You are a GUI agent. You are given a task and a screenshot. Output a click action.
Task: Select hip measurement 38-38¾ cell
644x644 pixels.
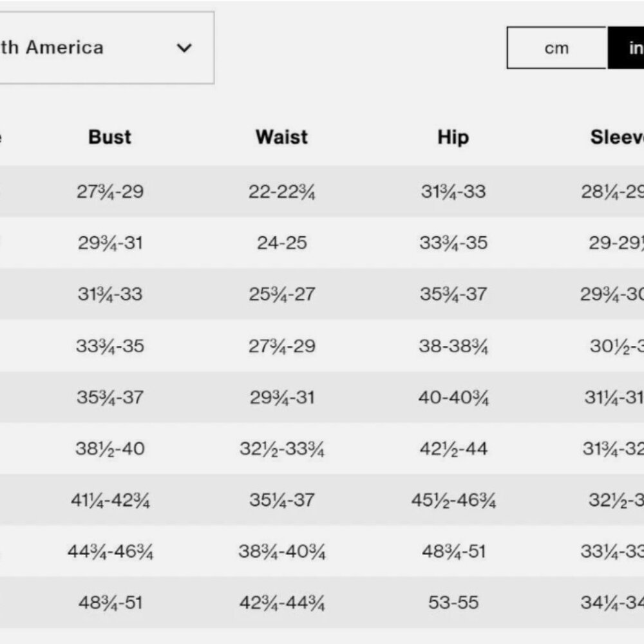pos(453,346)
